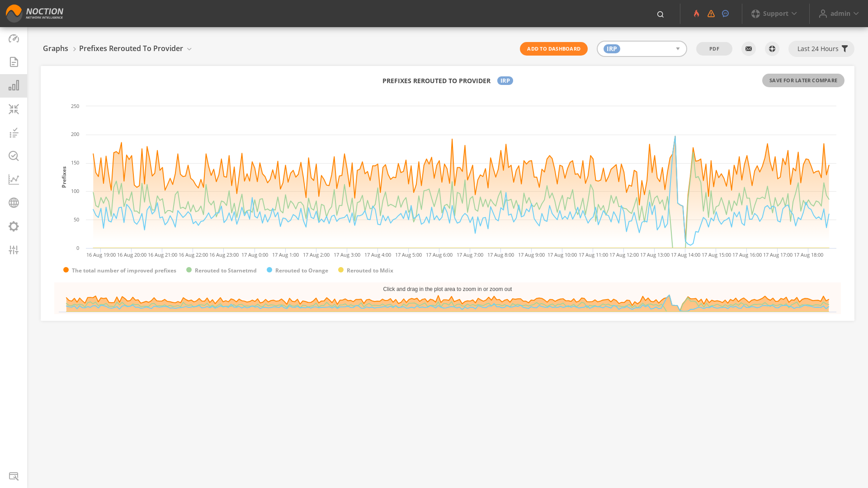The height and width of the screenshot is (488, 868).
Task: Open the routing collapse-arrows sidebar icon
Action: click(x=14, y=109)
